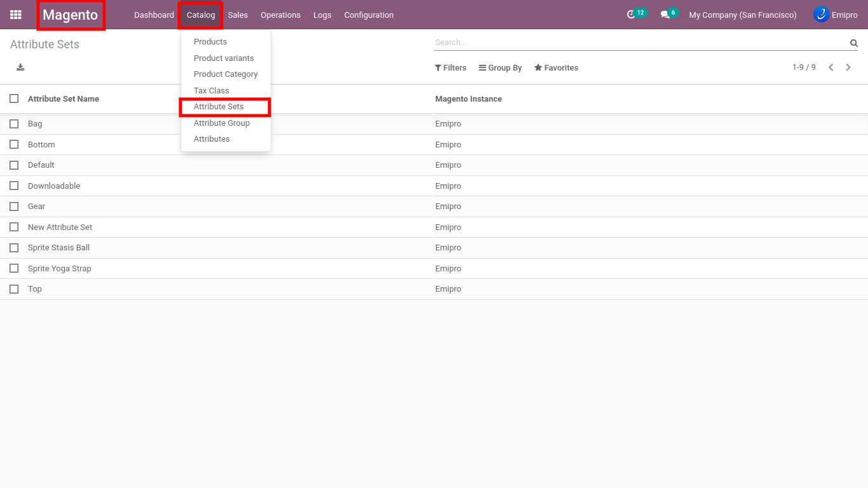
Task: Click the Magento app title
Action: pyautogui.click(x=71, y=15)
